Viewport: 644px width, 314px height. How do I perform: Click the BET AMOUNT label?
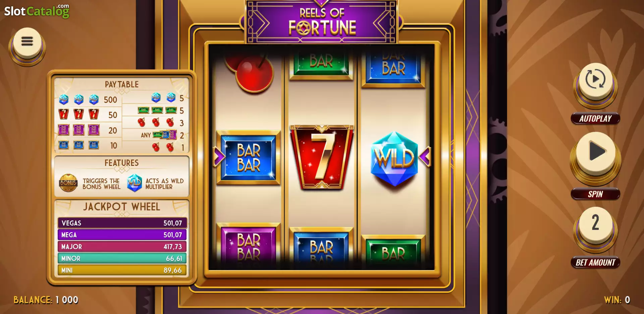click(595, 263)
